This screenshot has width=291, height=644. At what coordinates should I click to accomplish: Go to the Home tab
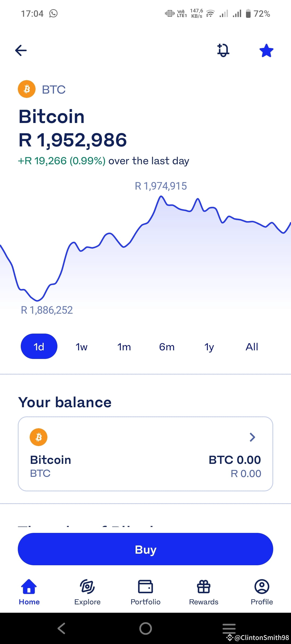[29, 592]
